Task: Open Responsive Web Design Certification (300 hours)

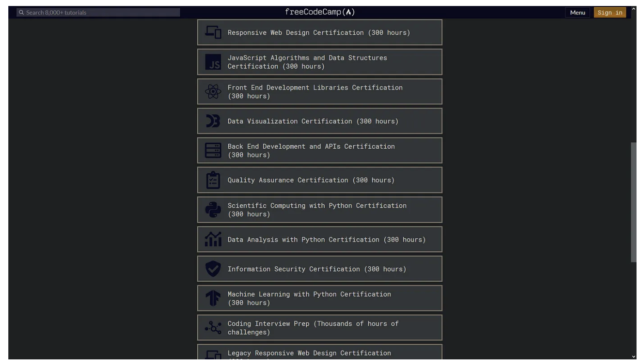Action: (x=320, y=32)
